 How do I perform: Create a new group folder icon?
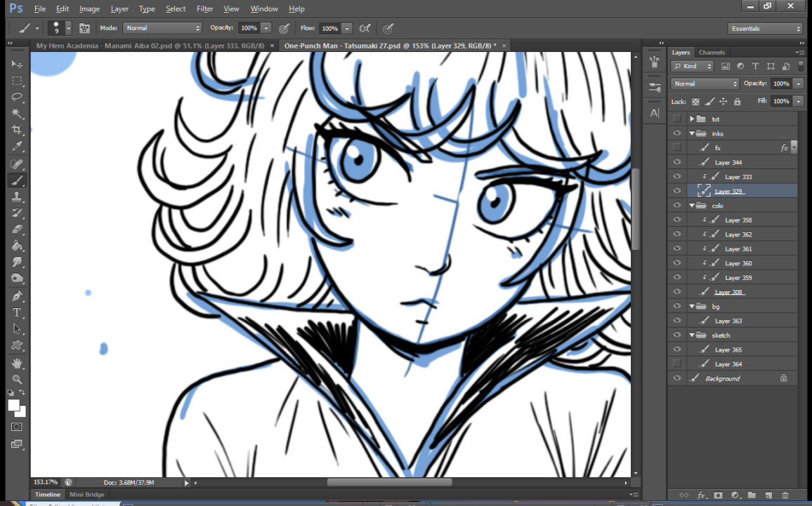point(752,495)
